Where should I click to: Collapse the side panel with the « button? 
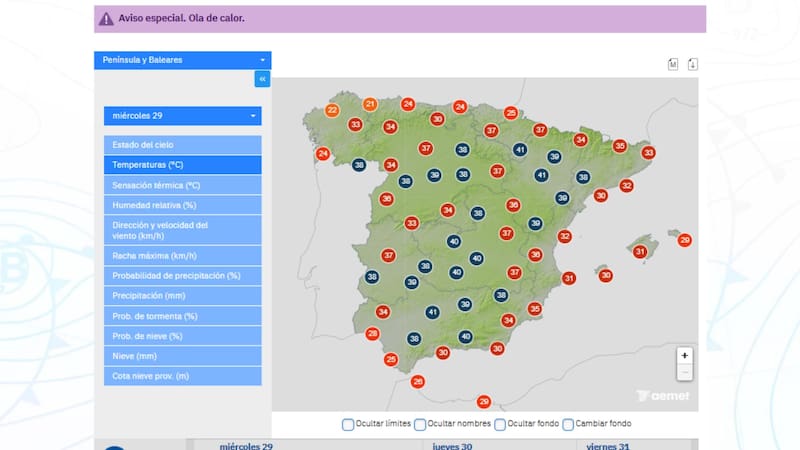[262, 79]
